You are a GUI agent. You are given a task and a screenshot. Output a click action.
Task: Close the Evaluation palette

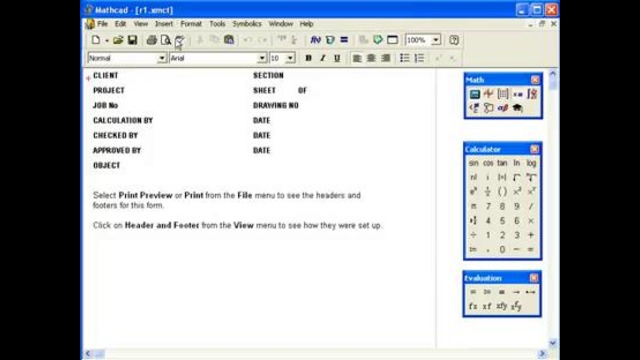(x=534, y=278)
